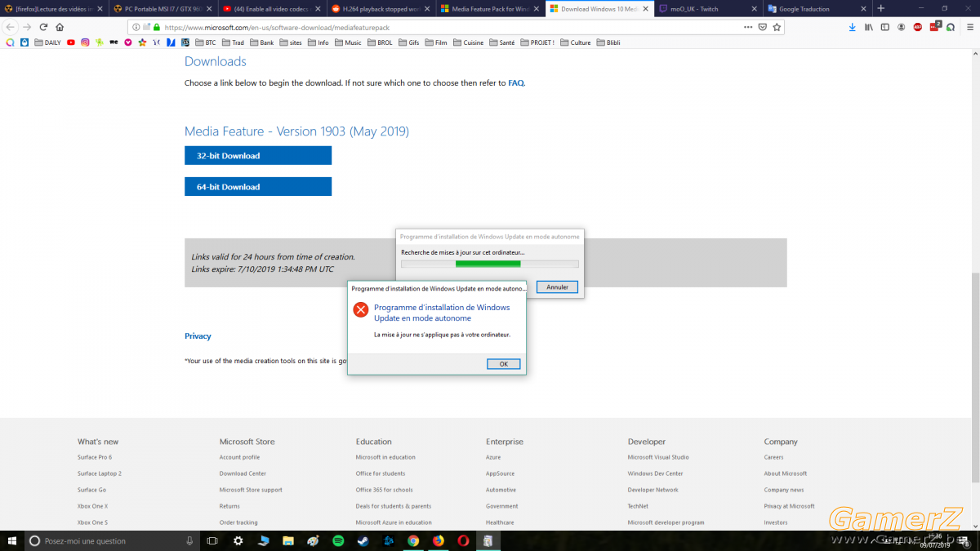Open site information icon in address bar
Viewport: 980px width, 551px height.
136,27
